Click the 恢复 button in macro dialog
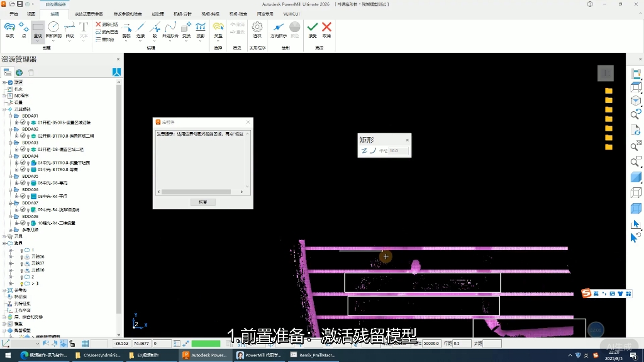This screenshot has width=644, height=362. 203,202
